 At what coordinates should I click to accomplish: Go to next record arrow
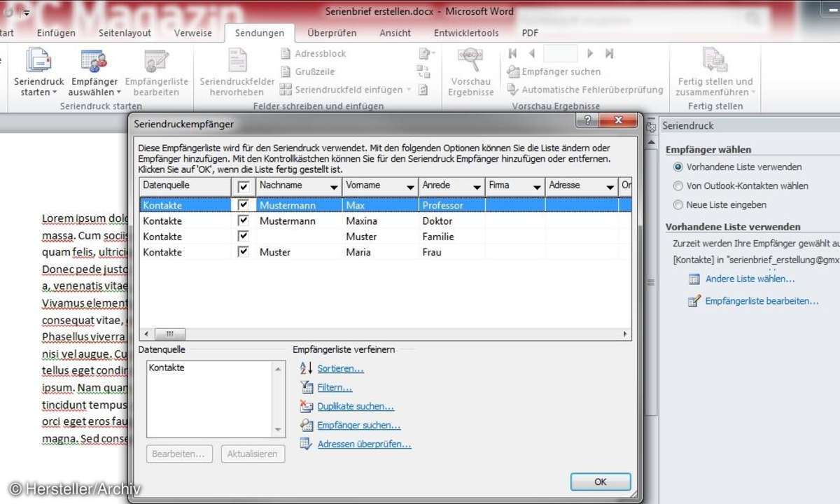point(590,53)
